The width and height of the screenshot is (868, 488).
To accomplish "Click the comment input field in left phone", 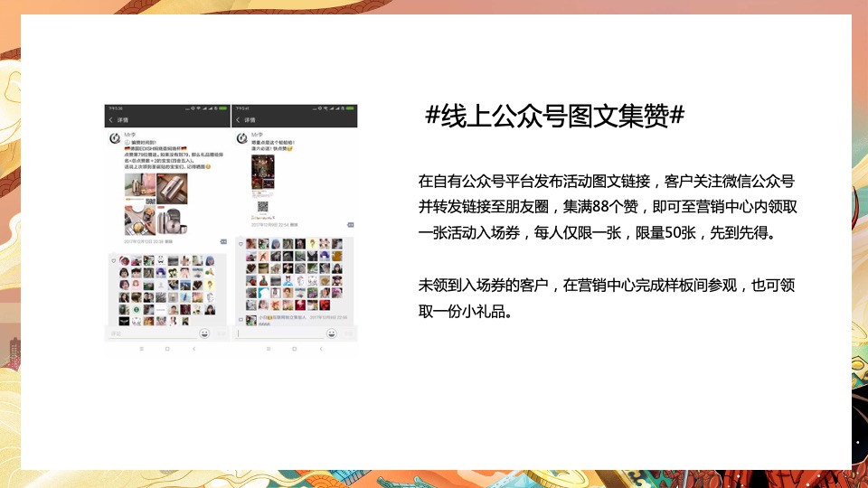I will pos(152,333).
